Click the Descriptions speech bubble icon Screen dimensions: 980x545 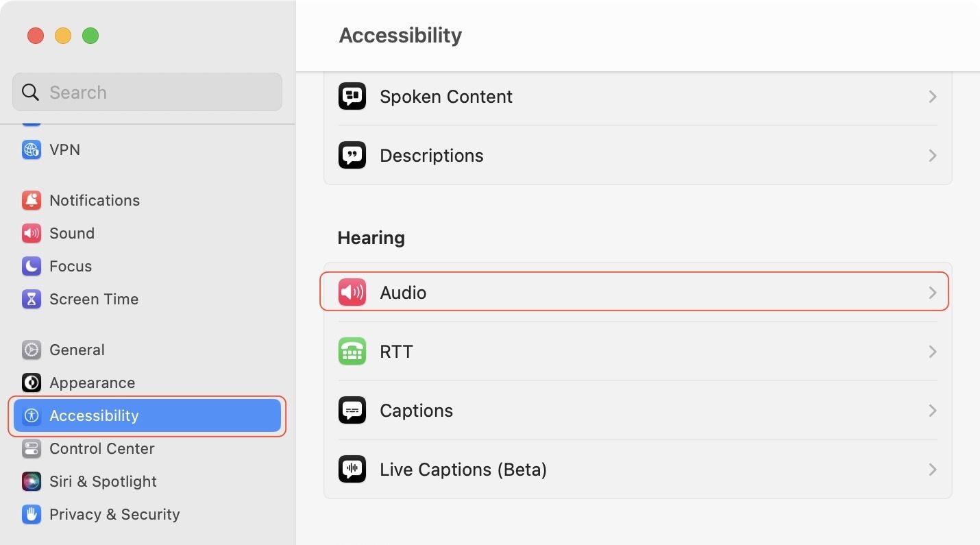352,156
